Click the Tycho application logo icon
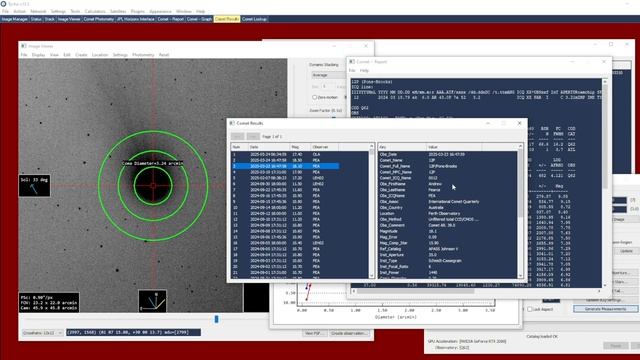Viewport: 640px width, 360px height. click(x=4, y=4)
